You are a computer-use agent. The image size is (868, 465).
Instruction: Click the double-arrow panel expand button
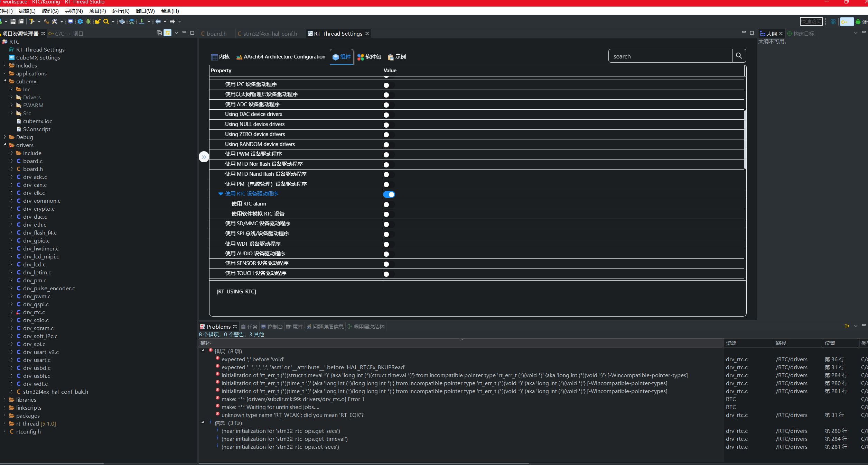point(204,157)
